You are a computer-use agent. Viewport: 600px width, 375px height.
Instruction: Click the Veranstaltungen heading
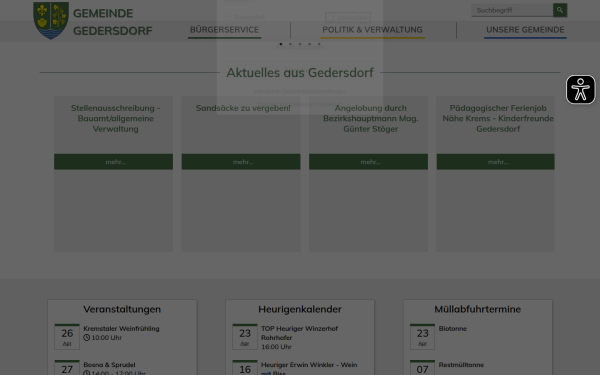tap(122, 309)
